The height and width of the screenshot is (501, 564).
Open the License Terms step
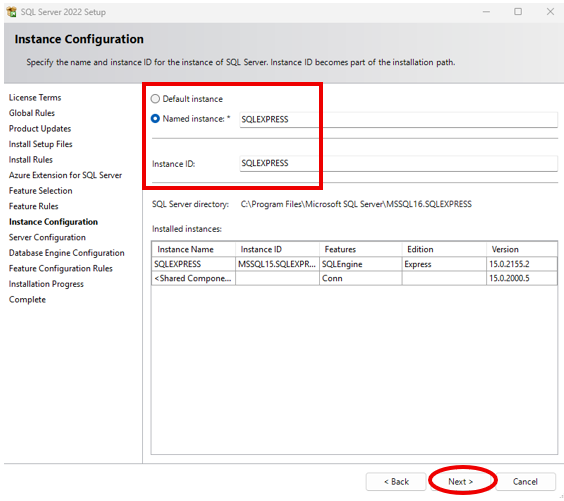(35, 97)
